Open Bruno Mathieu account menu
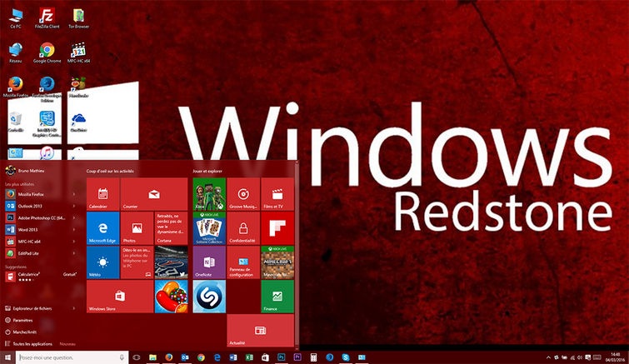Screen dimensions: 629x364 click(25, 171)
